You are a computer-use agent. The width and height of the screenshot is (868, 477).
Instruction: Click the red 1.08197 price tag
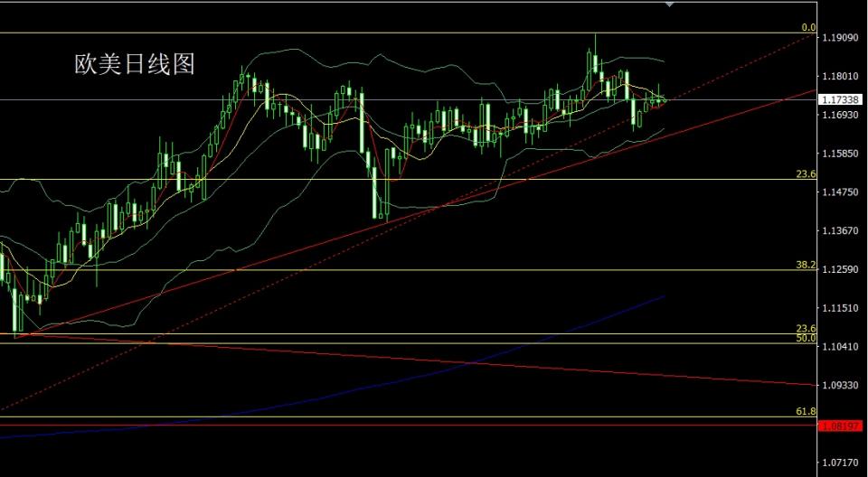click(x=841, y=425)
